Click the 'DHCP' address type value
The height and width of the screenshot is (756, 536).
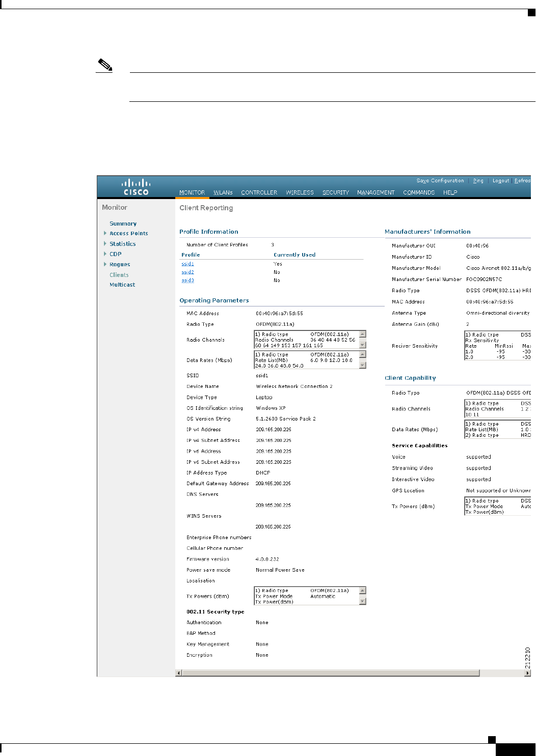click(263, 473)
